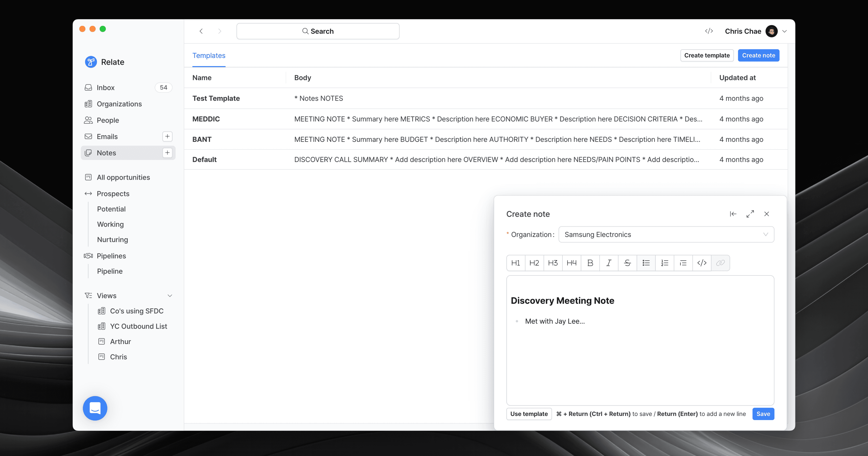
Task: Collapse the Views section chevron
Action: pyautogui.click(x=170, y=296)
